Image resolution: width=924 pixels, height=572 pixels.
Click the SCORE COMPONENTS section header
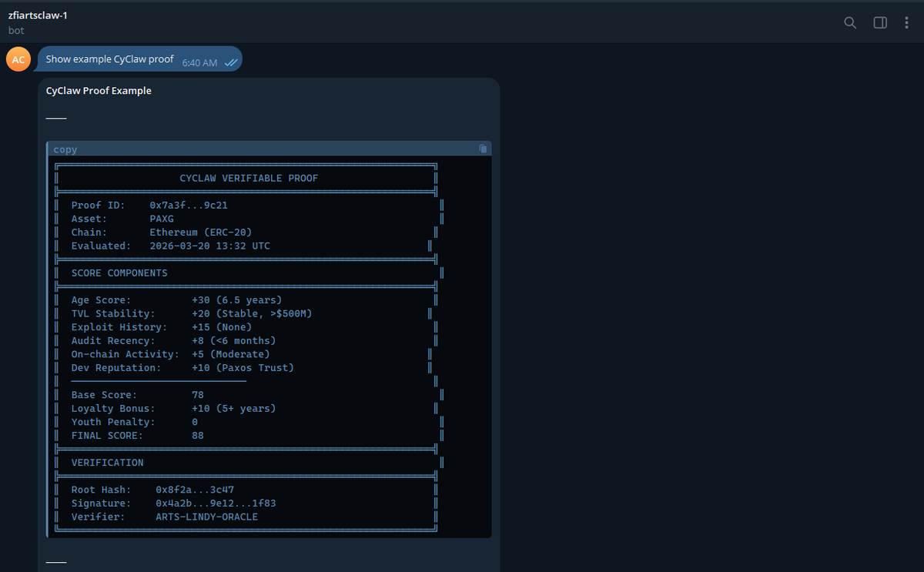pos(119,273)
